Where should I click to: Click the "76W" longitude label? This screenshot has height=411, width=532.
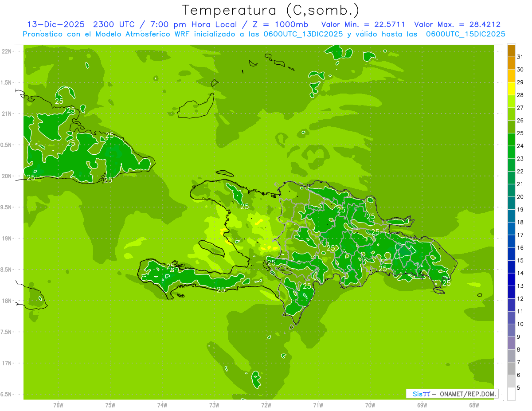58,405
